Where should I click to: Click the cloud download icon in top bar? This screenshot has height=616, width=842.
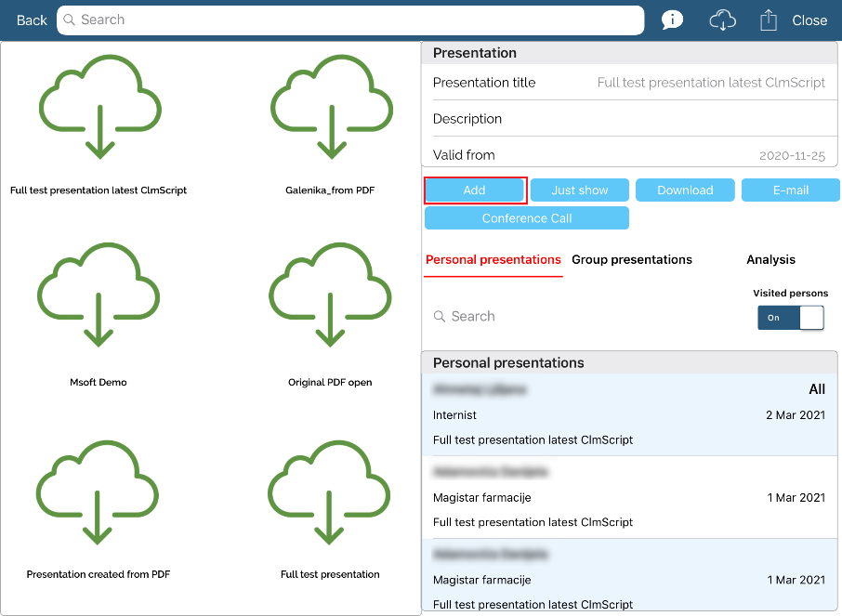click(x=722, y=20)
